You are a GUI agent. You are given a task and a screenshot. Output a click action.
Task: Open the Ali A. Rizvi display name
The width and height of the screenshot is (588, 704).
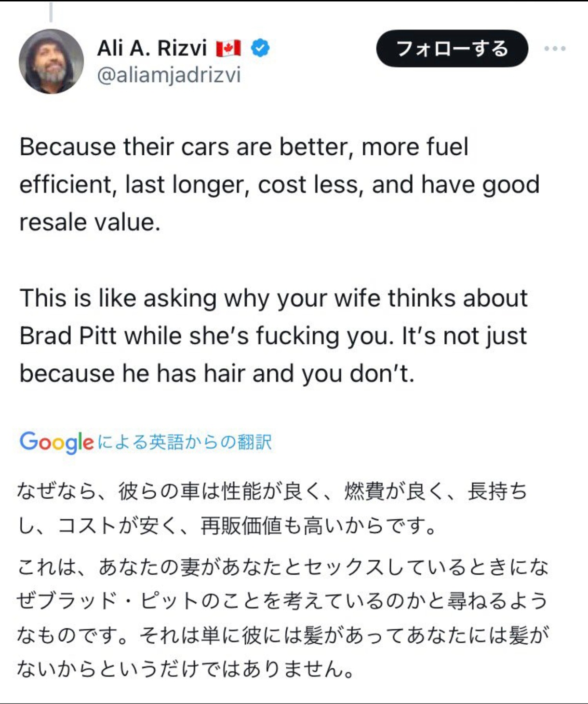[x=152, y=48]
